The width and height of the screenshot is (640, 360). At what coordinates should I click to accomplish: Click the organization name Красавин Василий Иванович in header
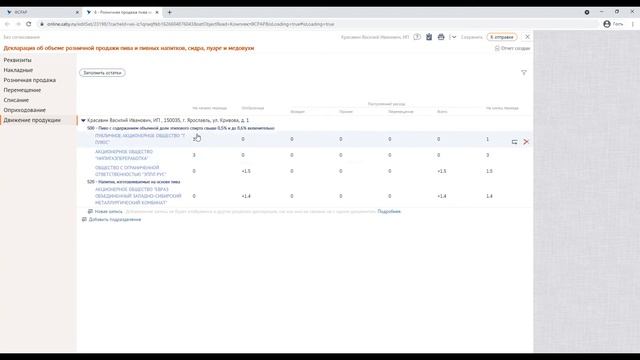375,37
